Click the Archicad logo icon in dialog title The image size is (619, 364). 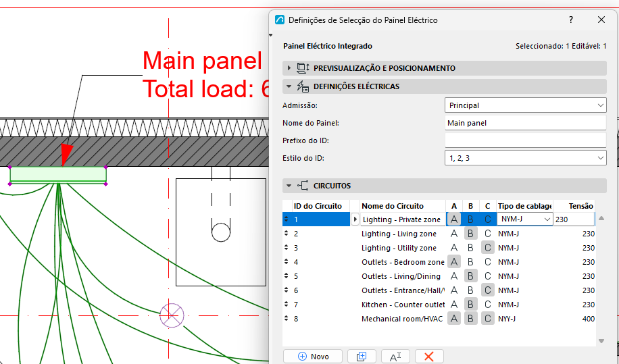280,20
